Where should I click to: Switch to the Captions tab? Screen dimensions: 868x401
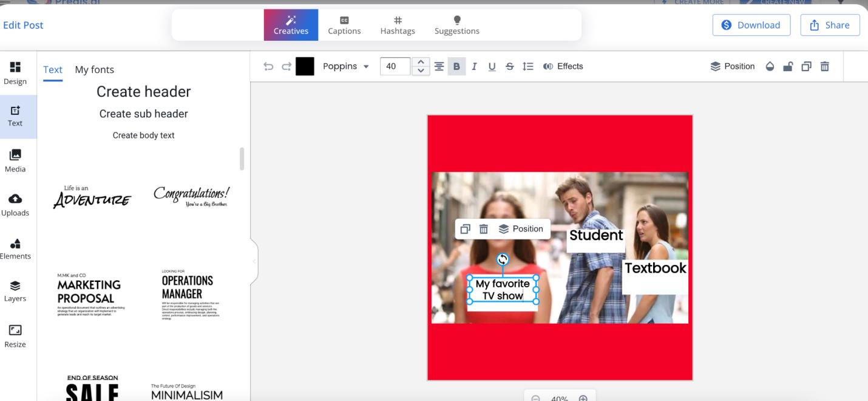[344, 25]
